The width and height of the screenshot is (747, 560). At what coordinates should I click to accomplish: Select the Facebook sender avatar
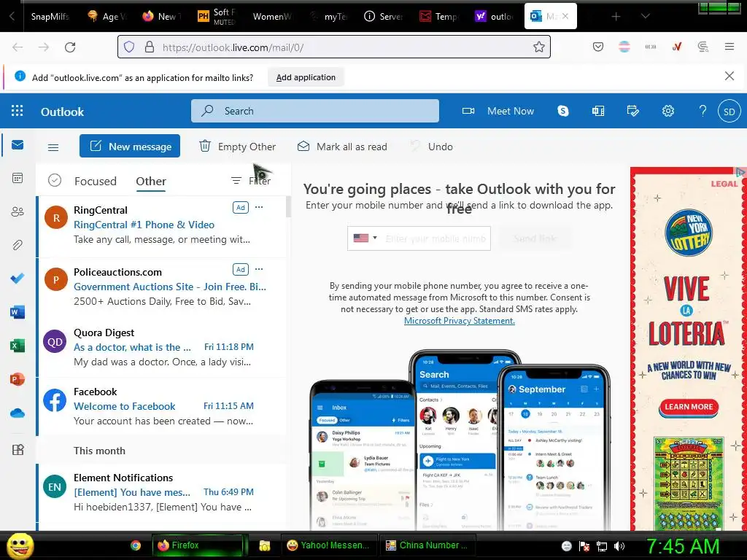(x=55, y=400)
